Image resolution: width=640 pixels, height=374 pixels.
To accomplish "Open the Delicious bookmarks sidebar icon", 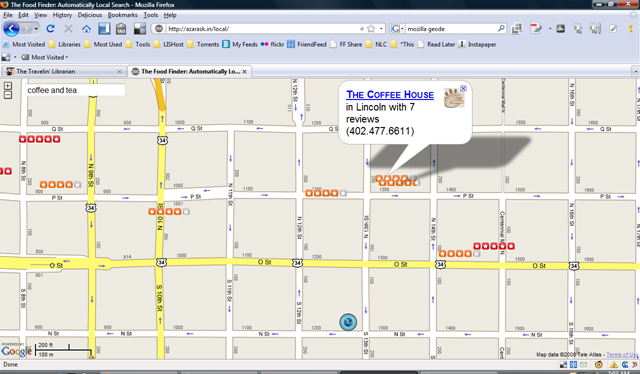I will click(104, 29).
